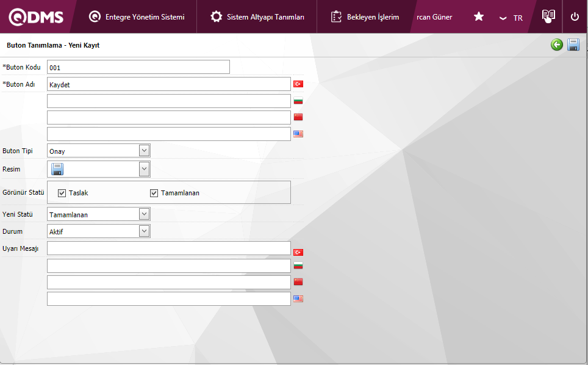
Task: Click the power logout icon
Action: pos(575,17)
